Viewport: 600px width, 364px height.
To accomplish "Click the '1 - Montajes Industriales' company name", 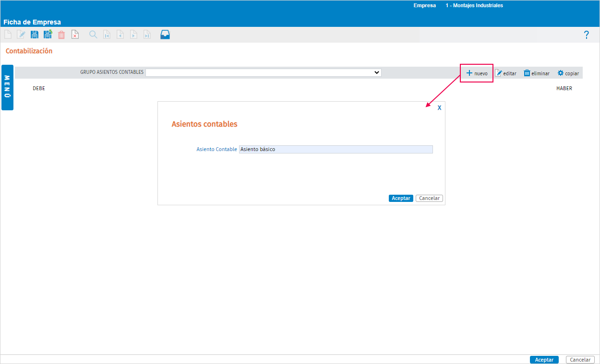I will tap(474, 6).
